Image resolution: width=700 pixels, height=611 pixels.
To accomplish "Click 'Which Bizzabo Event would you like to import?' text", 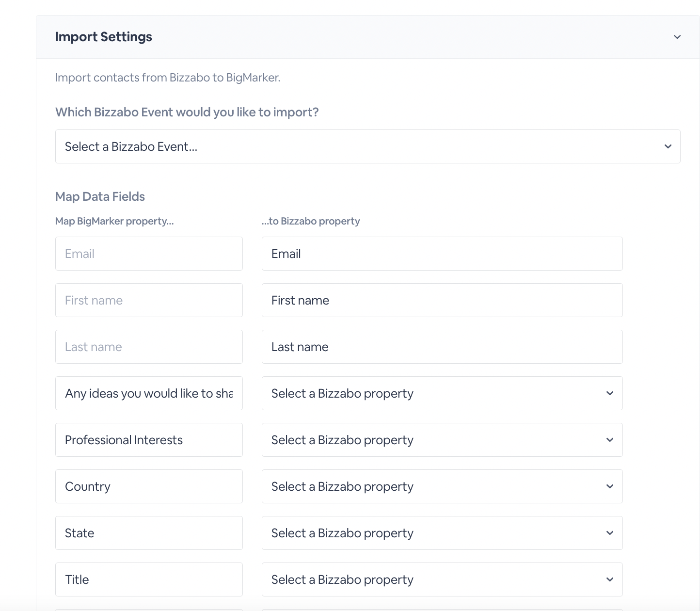I will coord(187,112).
